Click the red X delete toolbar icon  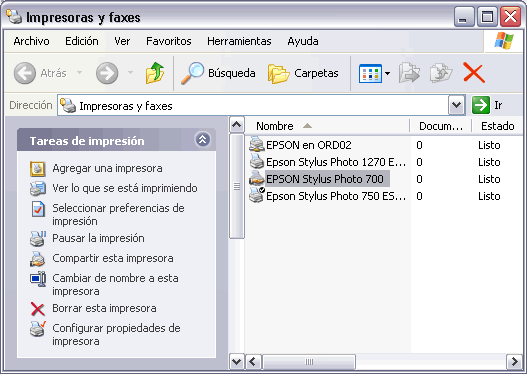click(x=474, y=73)
